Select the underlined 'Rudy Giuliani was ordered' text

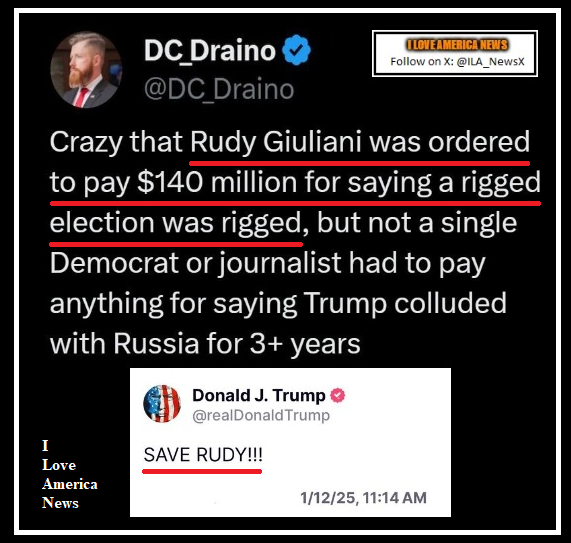click(360, 142)
